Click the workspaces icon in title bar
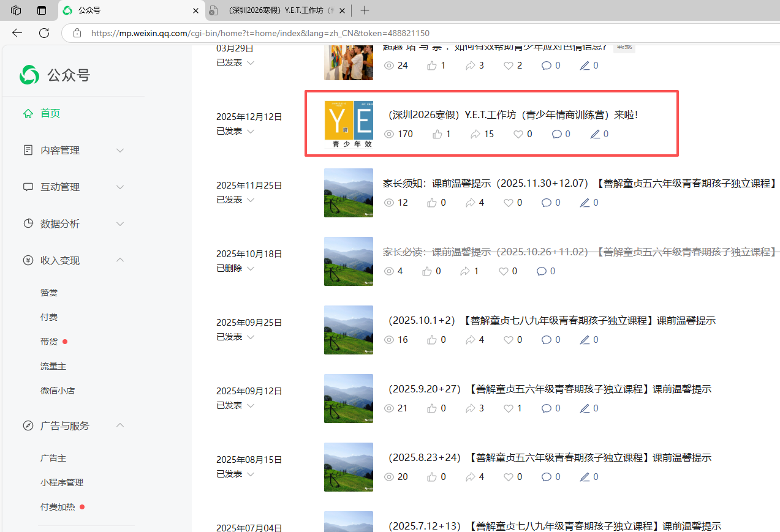This screenshot has width=780, height=532. [x=17, y=10]
